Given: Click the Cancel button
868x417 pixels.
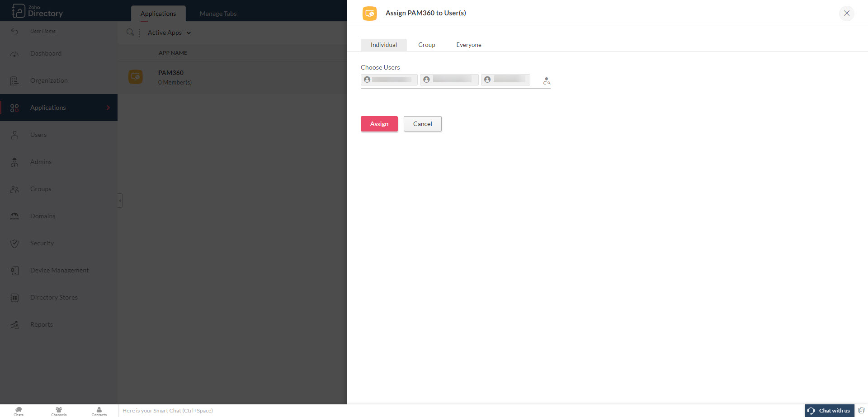Looking at the screenshot, I should tap(423, 124).
